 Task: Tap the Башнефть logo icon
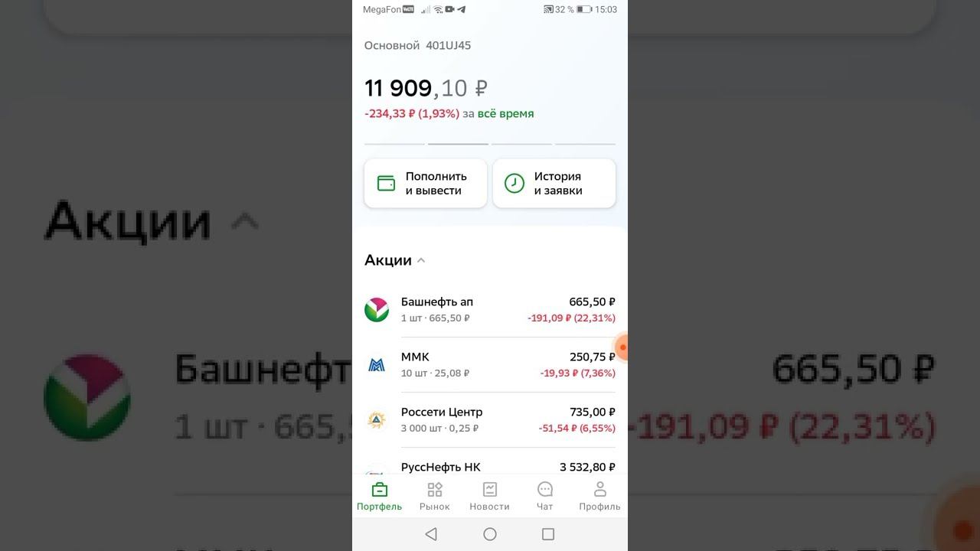point(377,309)
